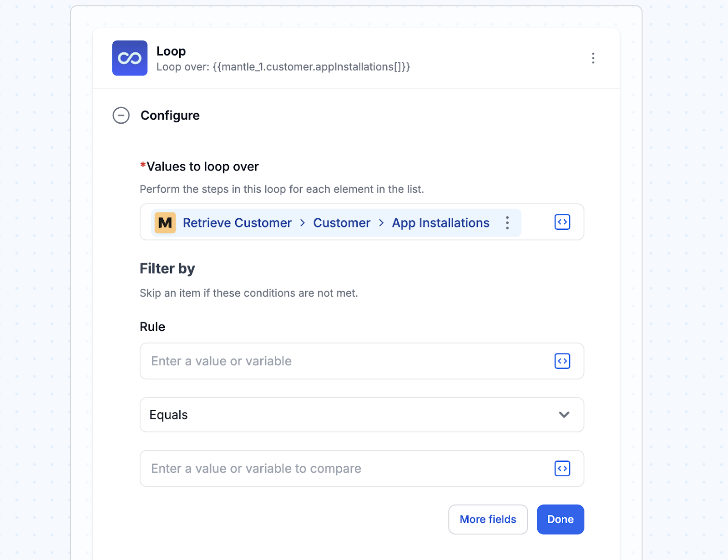This screenshot has width=728, height=560.
Task: Focus the value to compare input
Action: (346, 469)
